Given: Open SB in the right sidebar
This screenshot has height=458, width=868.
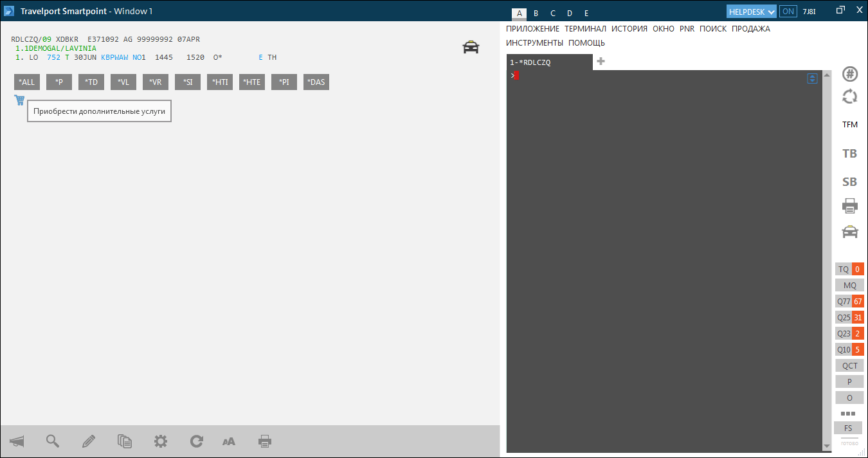Looking at the screenshot, I should tap(850, 182).
